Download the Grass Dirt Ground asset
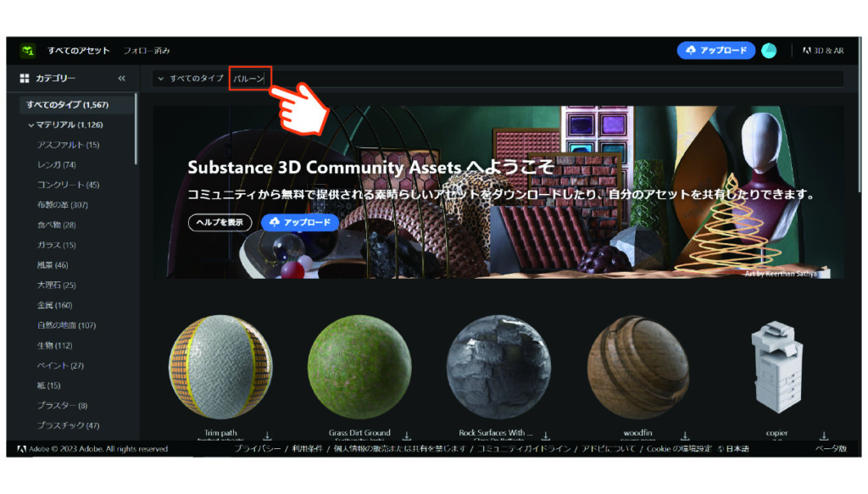This screenshot has width=868, height=494. coord(407,436)
